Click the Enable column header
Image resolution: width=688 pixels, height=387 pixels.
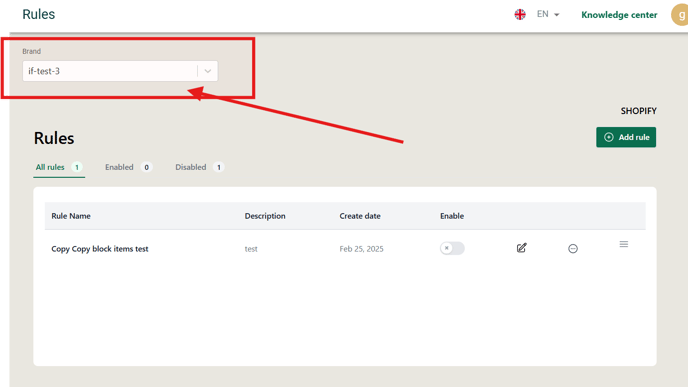click(x=452, y=216)
